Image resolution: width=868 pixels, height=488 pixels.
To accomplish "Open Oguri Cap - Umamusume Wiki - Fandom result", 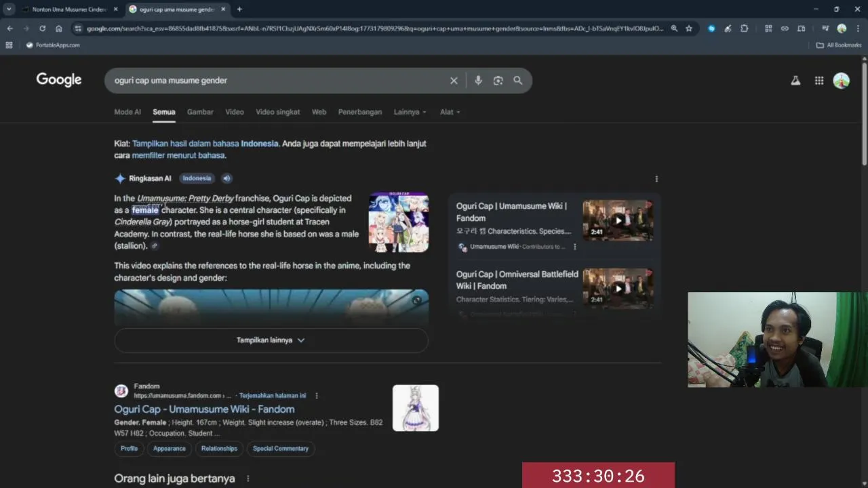I will [204, 409].
